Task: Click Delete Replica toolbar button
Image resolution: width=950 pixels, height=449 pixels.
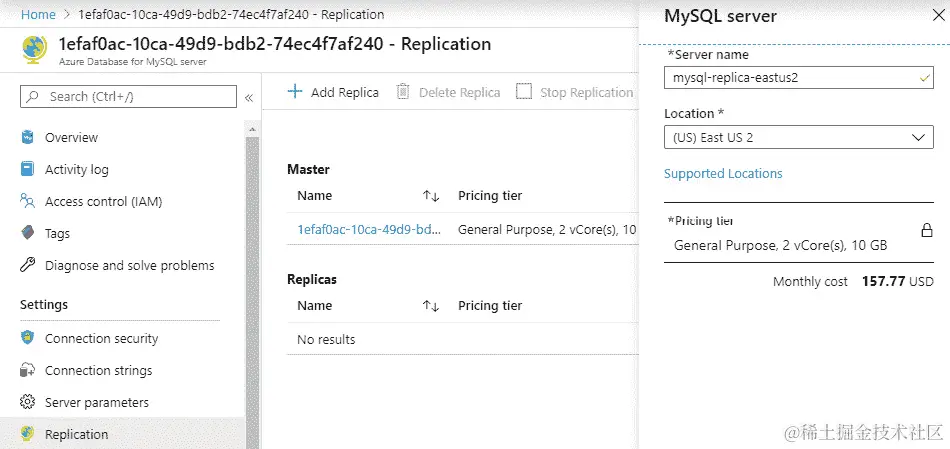Action: 448,92
